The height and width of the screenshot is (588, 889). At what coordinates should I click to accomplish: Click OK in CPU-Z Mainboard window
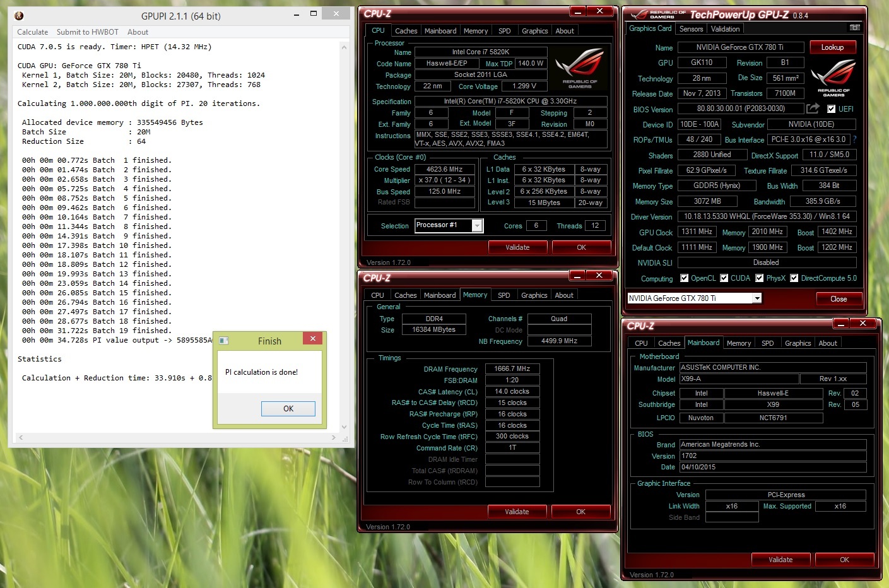[845, 560]
